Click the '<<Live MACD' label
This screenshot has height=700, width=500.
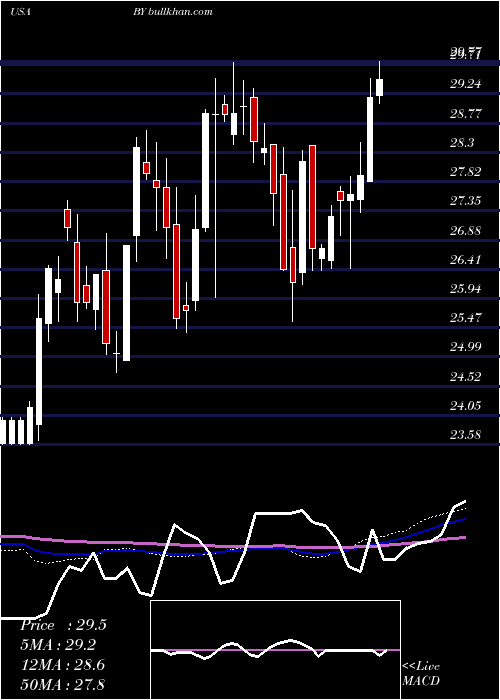pyautogui.click(x=421, y=673)
